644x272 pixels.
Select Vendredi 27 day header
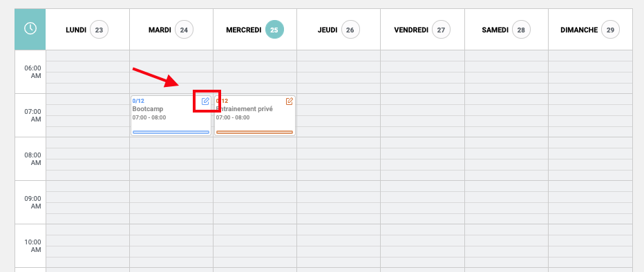pos(423,30)
